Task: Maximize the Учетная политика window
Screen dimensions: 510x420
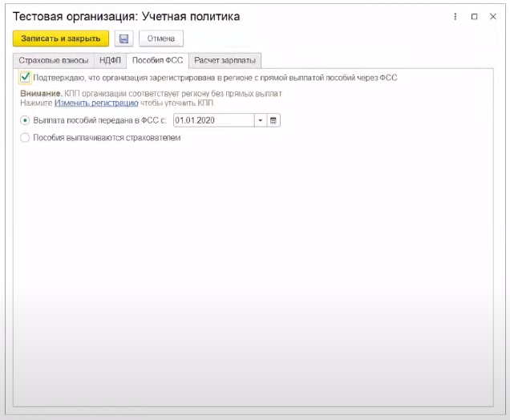Action: [x=474, y=16]
